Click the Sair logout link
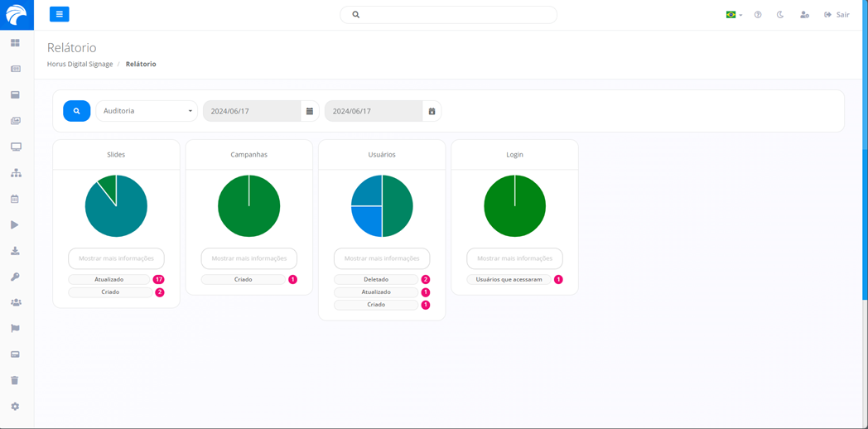Image resolution: width=868 pixels, height=429 pixels. (837, 15)
